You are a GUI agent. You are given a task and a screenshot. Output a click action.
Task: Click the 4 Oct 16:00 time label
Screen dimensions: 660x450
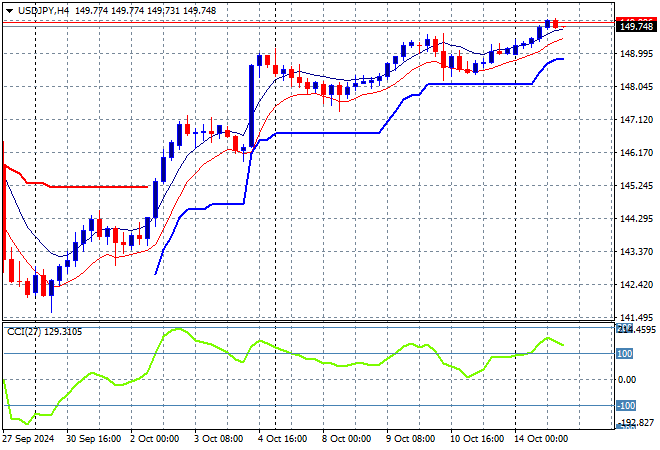coord(282,439)
